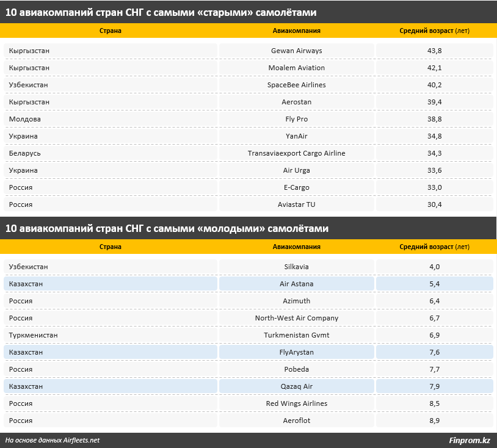Click the Gewan Airways cell
Screen dimensions: 497x448
pos(296,51)
